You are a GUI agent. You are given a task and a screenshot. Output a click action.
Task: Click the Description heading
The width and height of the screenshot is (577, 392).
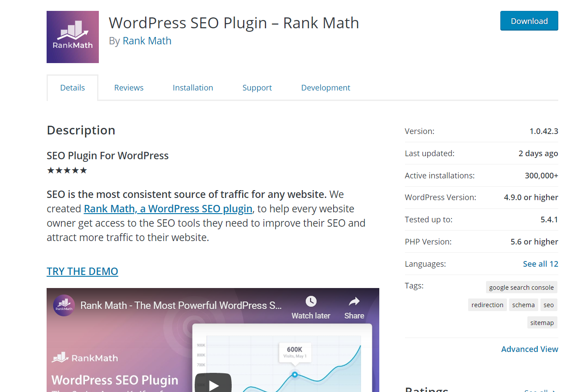pyautogui.click(x=81, y=130)
